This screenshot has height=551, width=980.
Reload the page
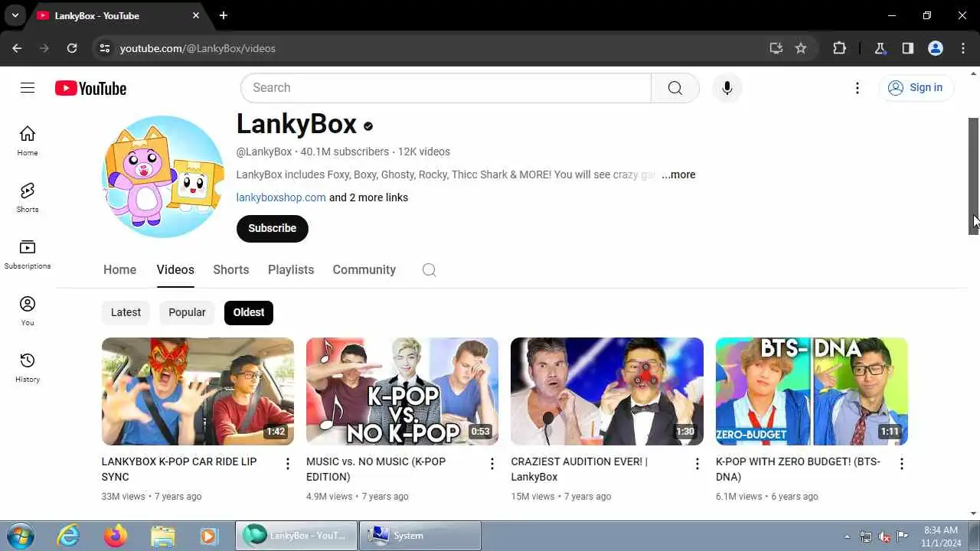coord(72,48)
